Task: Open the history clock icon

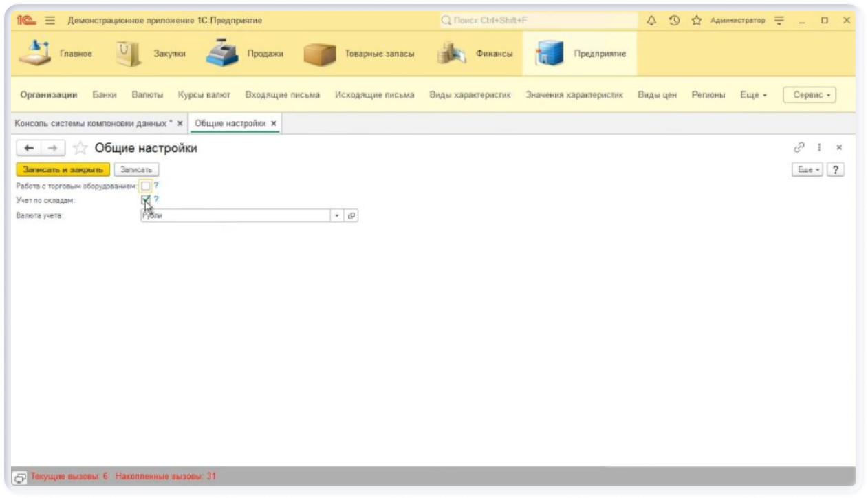Action: click(674, 21)
